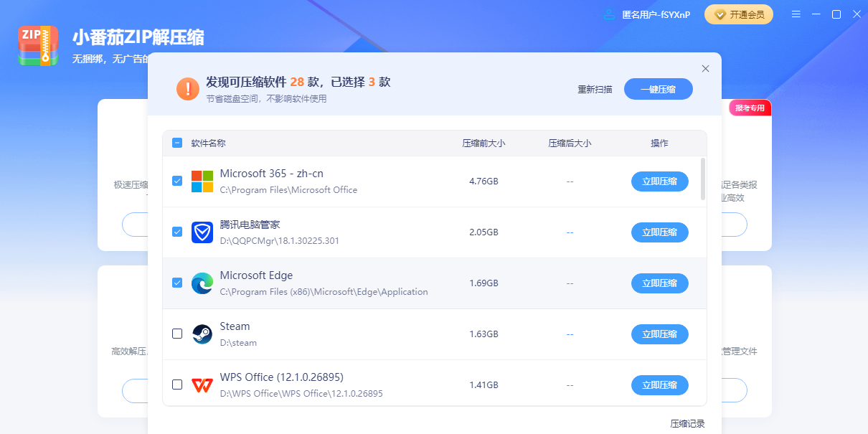Viewport: 868px width, 434px height.
Task: Click the 小番茄ZIP app logo
Action: [x=38, y=46]
